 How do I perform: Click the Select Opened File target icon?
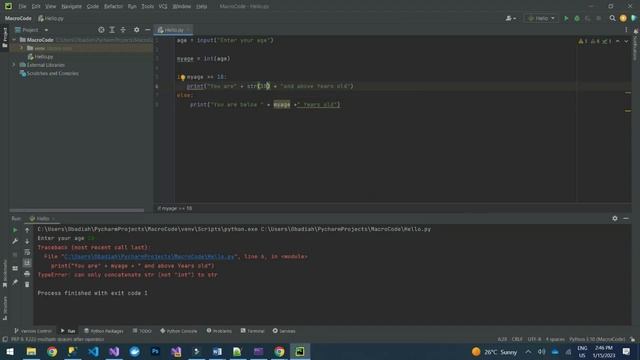click(x=101, y=30)
